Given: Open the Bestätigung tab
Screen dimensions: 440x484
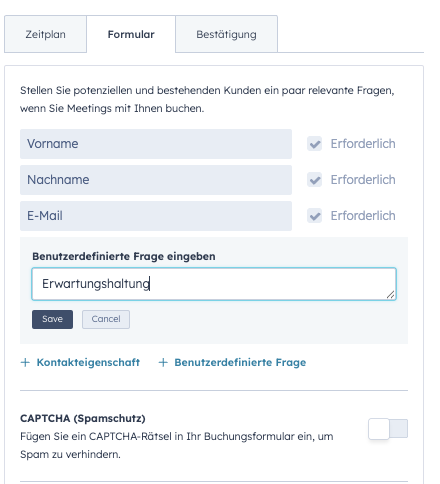Looking at the screenshot, I should [x=226, y=34].
